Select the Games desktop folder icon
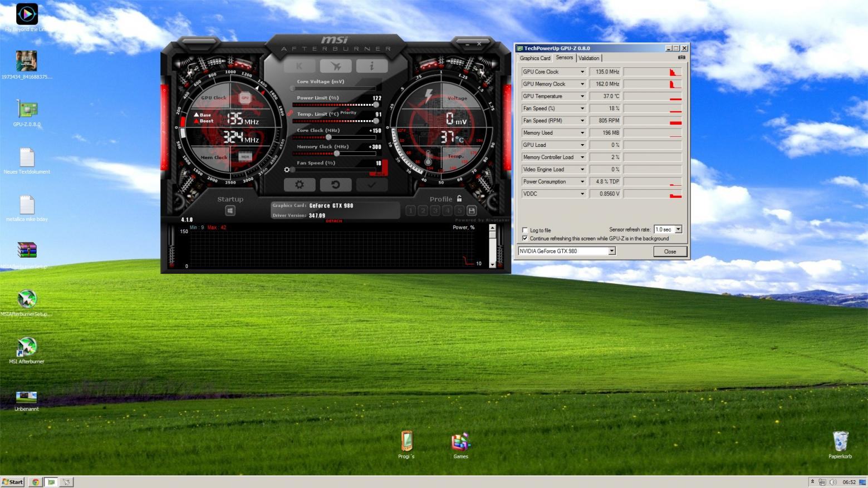 pos(460,446)
